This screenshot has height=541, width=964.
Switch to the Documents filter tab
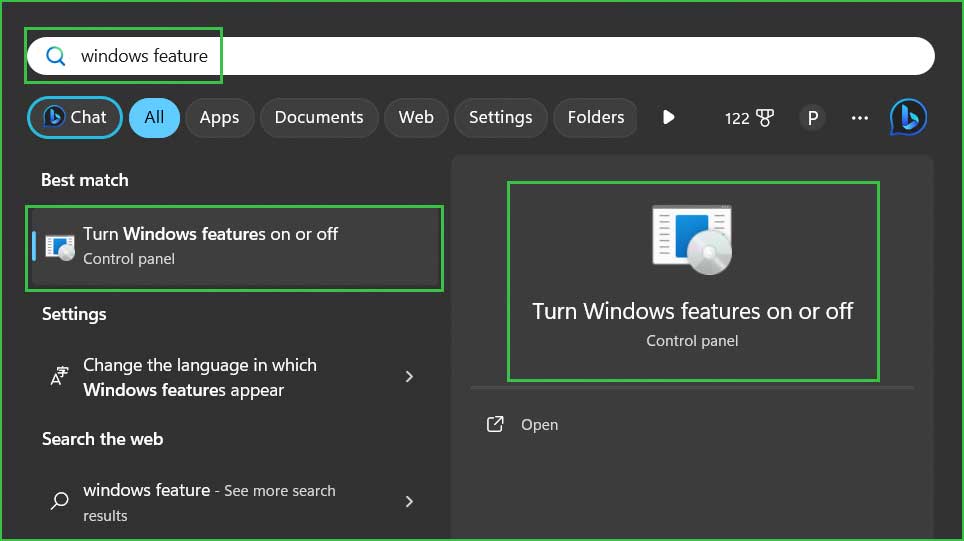tap(319, 117)
